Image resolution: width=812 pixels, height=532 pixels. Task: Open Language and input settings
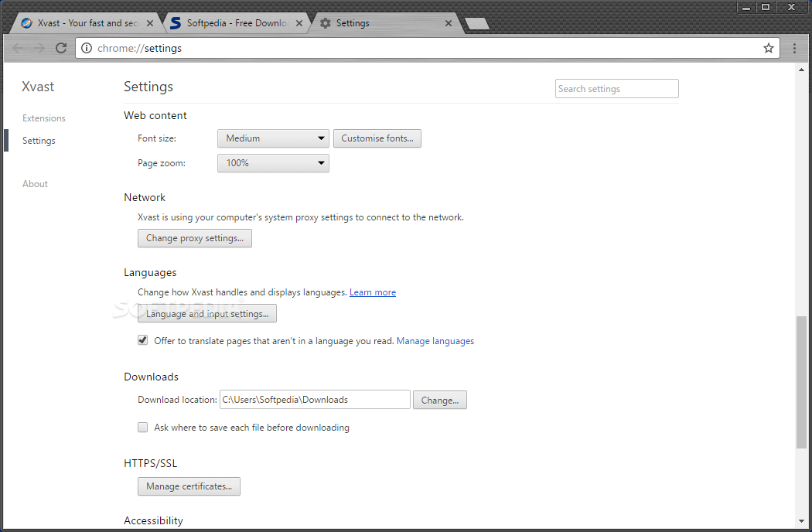pos(207,313)
